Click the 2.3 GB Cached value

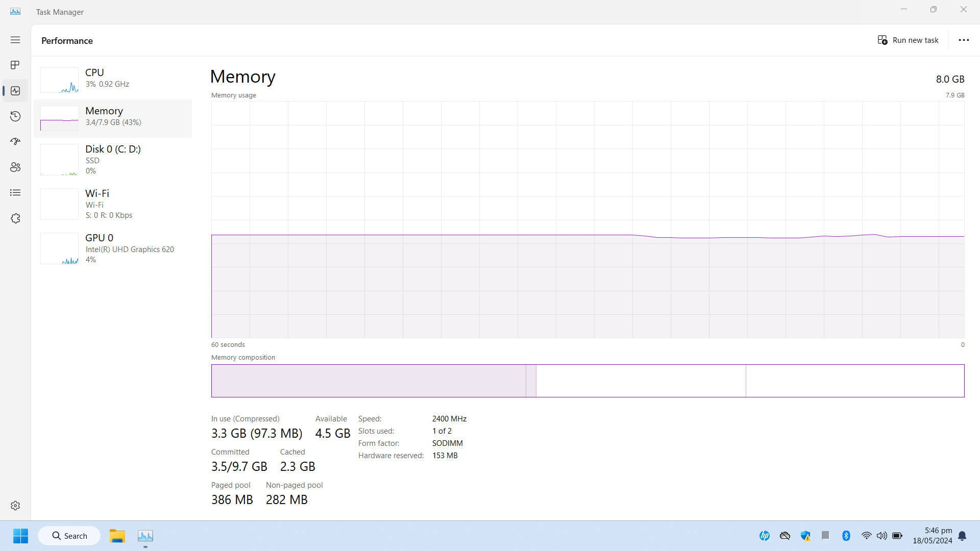coord(298,467)
